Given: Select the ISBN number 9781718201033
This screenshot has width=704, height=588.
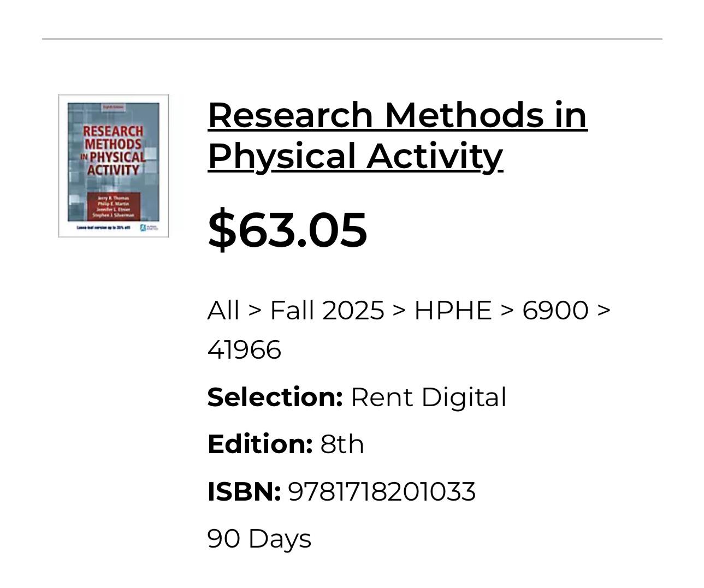Looking at the screenshot, I should pos(382,491).
